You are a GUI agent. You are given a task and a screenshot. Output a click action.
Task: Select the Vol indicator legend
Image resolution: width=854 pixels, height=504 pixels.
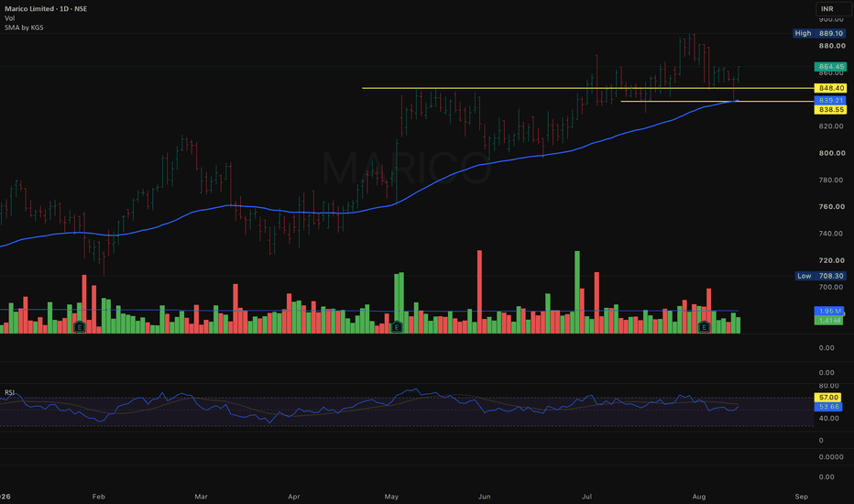coord(10,18)
